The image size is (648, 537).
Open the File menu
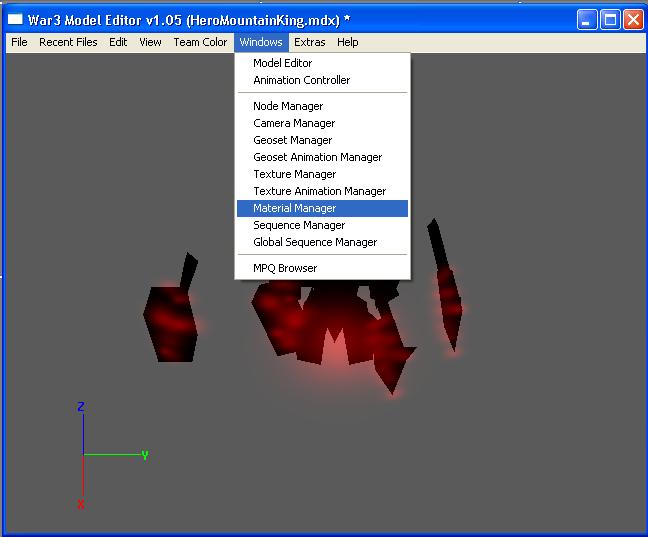click(19, 42)
